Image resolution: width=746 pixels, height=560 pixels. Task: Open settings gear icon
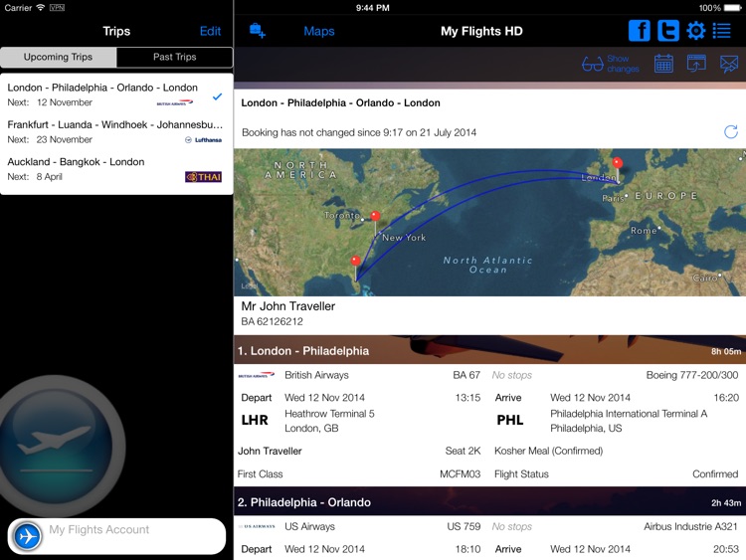[695, 31]
